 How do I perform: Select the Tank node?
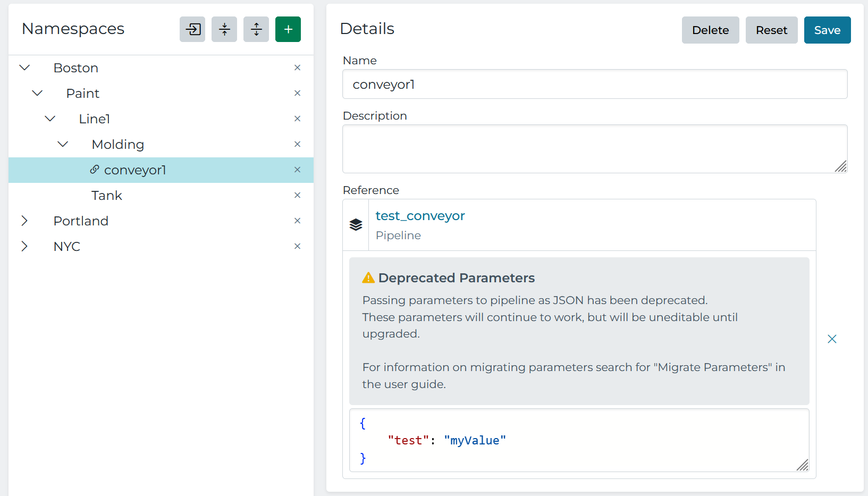tap(107, 196)
